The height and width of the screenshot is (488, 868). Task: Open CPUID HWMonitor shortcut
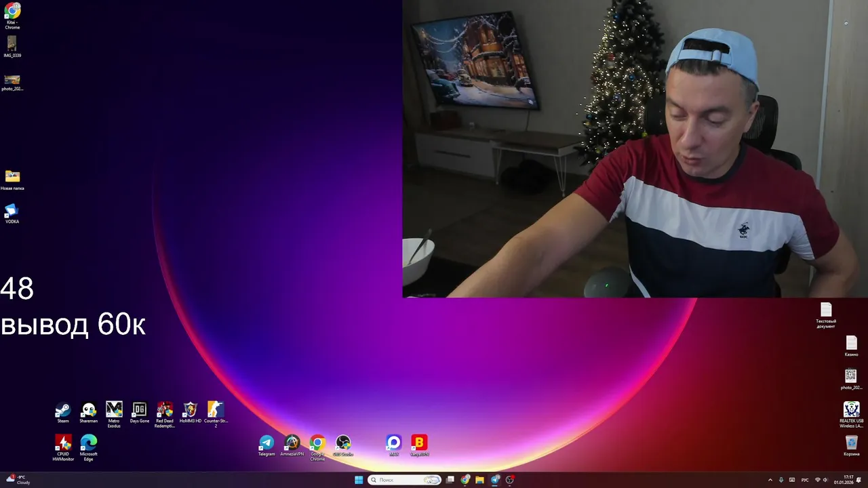pos(63,448)
